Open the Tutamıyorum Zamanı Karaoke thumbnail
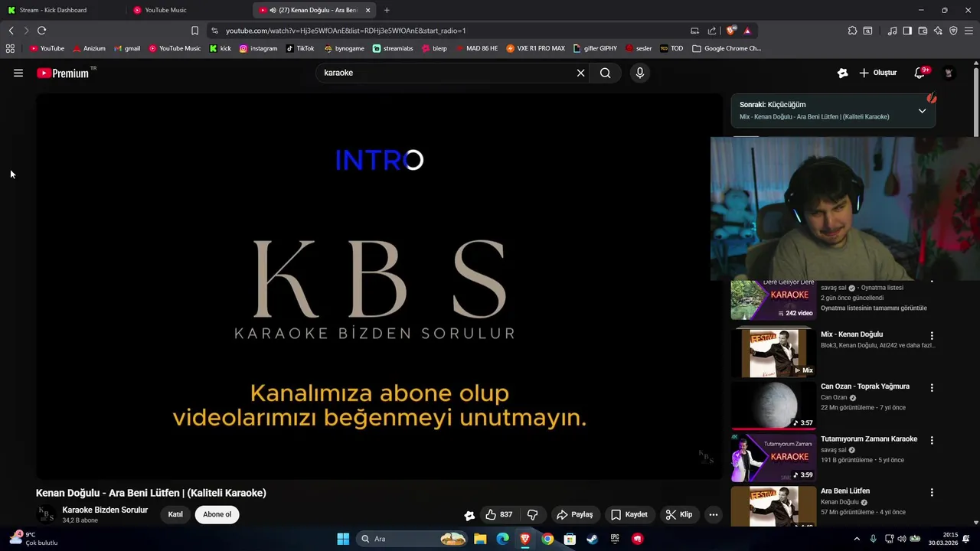Image resolution: width=980 pixels, height=551 pixels. coord(773,458)
